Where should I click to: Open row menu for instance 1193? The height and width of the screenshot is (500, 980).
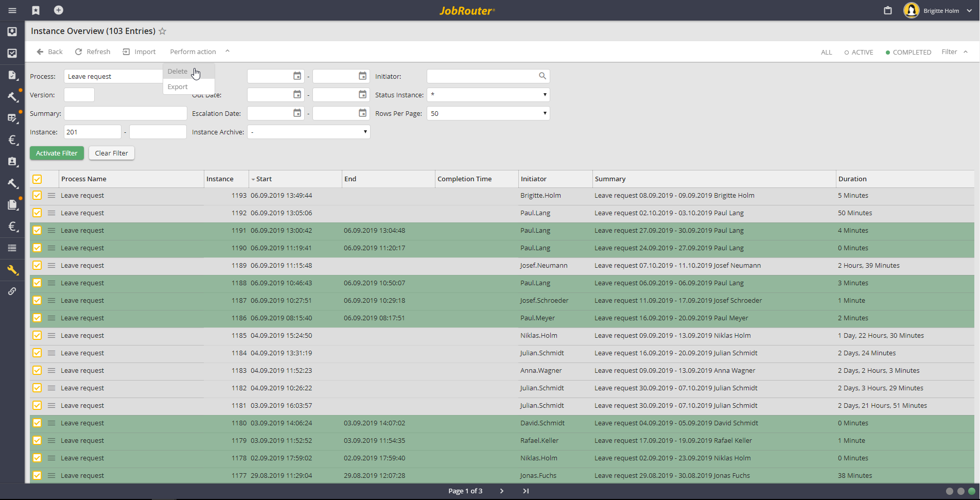[51, 196]
